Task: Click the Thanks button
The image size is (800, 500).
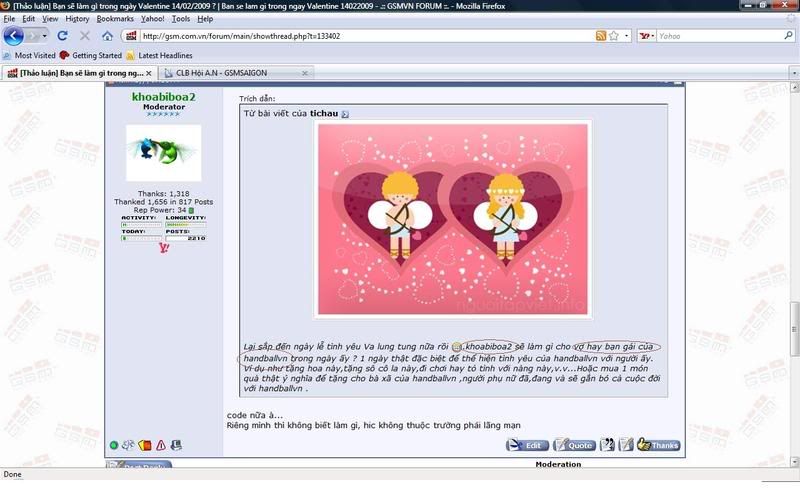Action: [658, 445]
